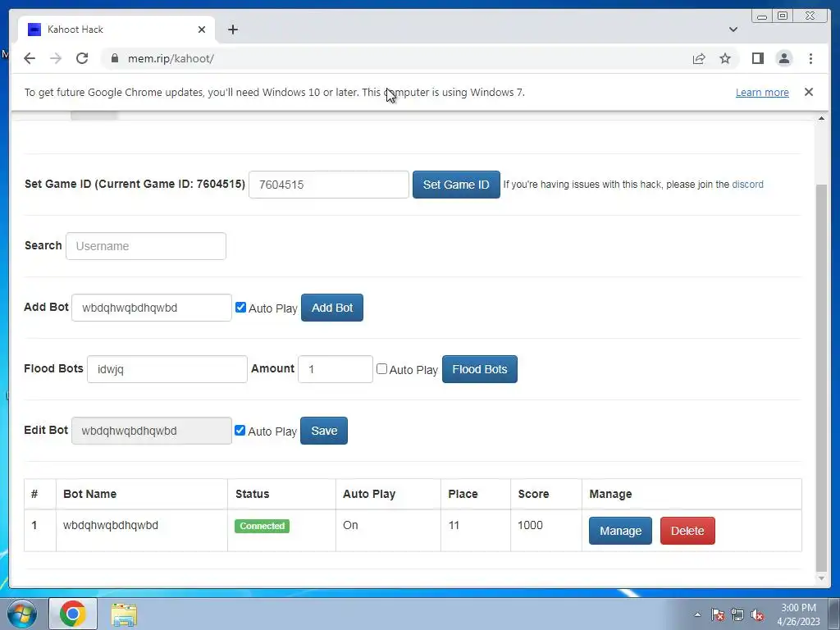The width and height of the screenshot is (840, 630).
Task: Close the Kahoot Hack tab
Action: tap(202, 30)
